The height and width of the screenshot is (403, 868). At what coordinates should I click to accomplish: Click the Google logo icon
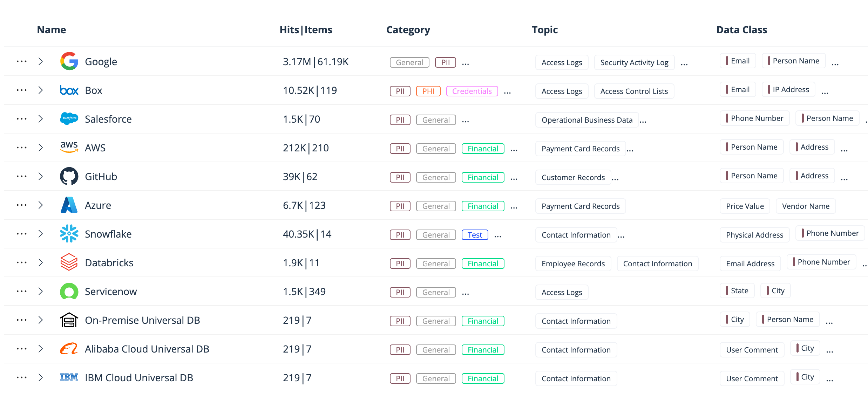point(69,61)
